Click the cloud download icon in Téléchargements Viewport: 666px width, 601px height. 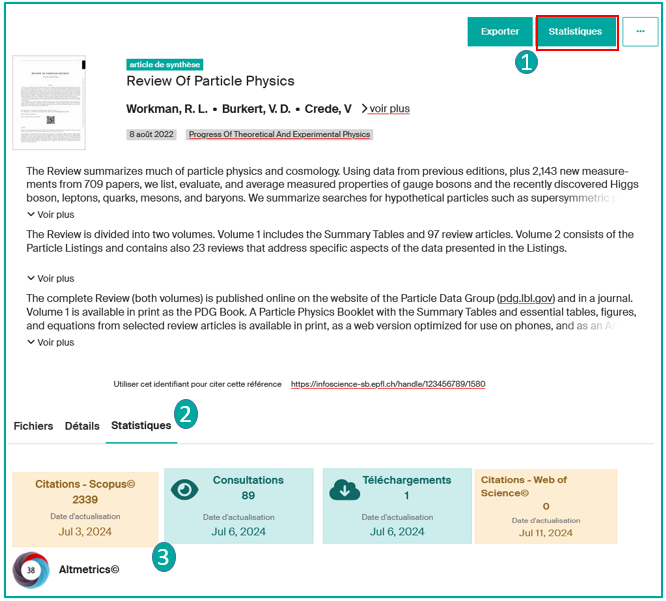click(x=344, y=489)
